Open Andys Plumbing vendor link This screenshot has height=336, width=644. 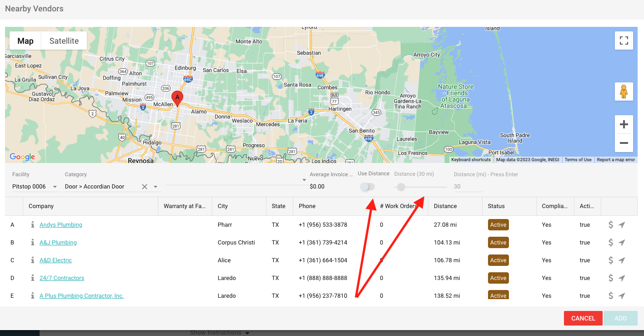(61, 225)
